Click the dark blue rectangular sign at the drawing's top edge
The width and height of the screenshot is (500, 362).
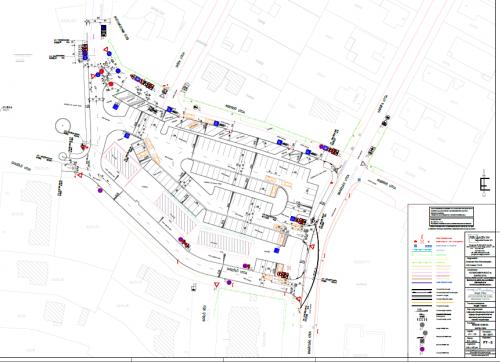pos(104,30)
